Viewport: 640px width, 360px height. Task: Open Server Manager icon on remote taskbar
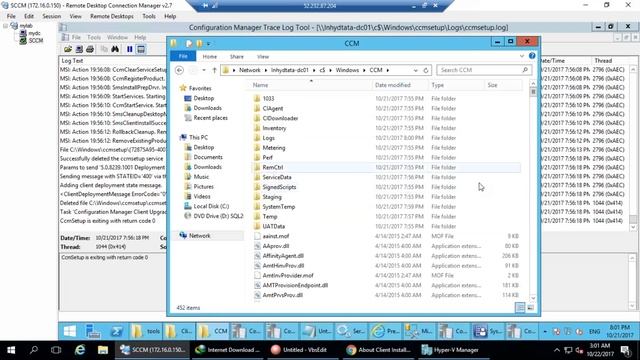pos(93,331)
